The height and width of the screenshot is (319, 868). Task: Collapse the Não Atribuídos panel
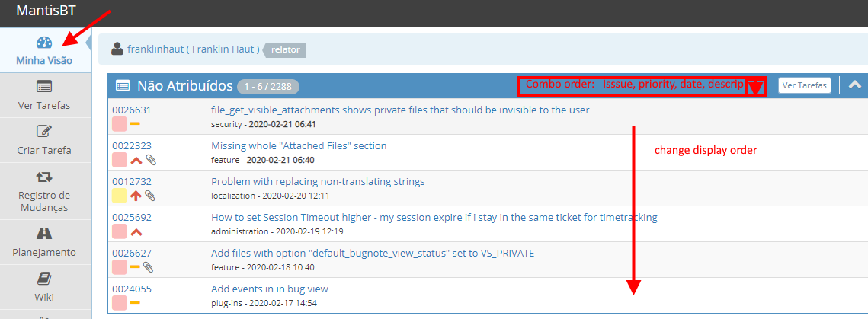point(855,85)
